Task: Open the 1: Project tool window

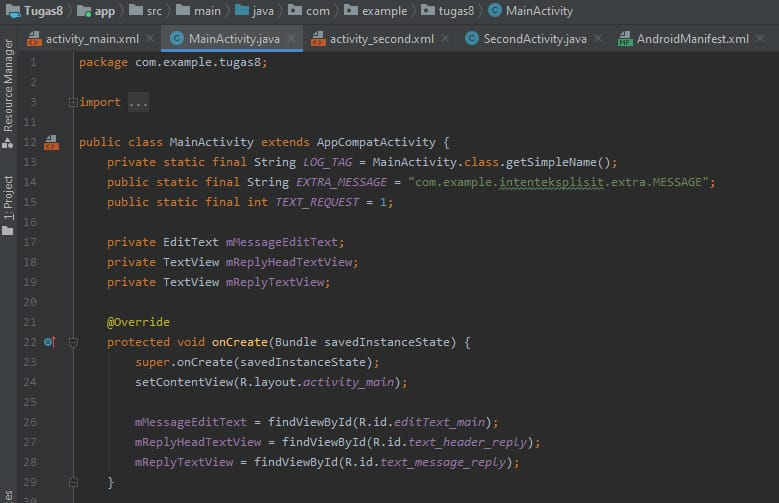Action: click(x=8, y=205)
